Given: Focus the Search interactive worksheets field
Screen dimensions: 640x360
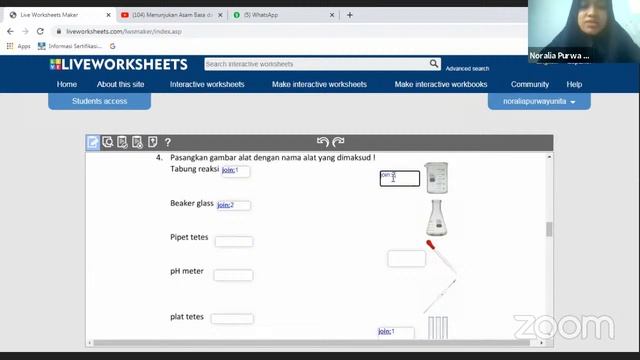Looking at the screenshot, I should [316, 64].
